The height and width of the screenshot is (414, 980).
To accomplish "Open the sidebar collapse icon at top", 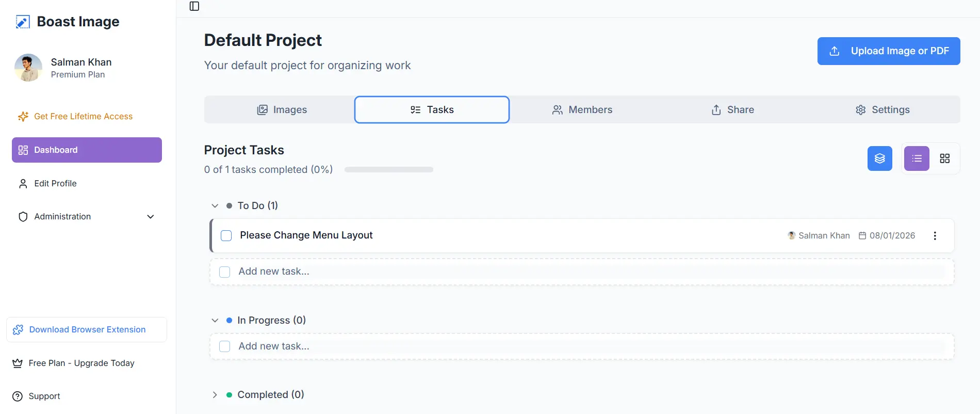I will pos(194,7).
